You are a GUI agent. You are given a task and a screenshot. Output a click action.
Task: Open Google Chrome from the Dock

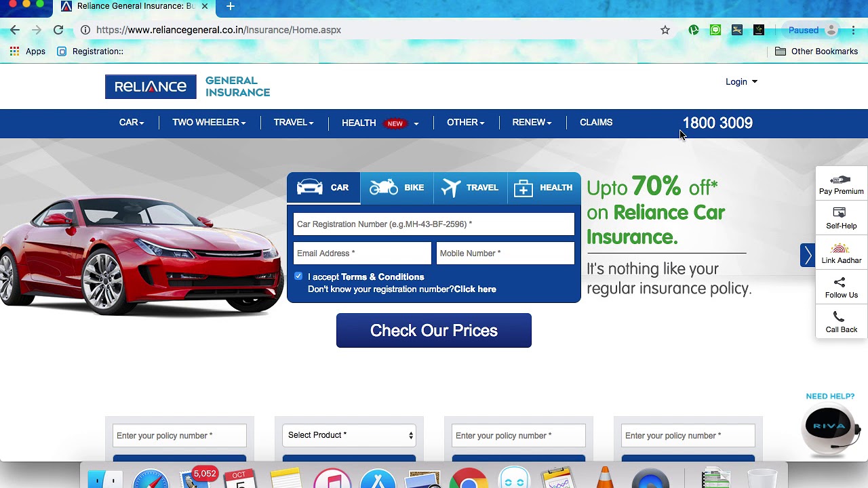[x=468, y=479]
